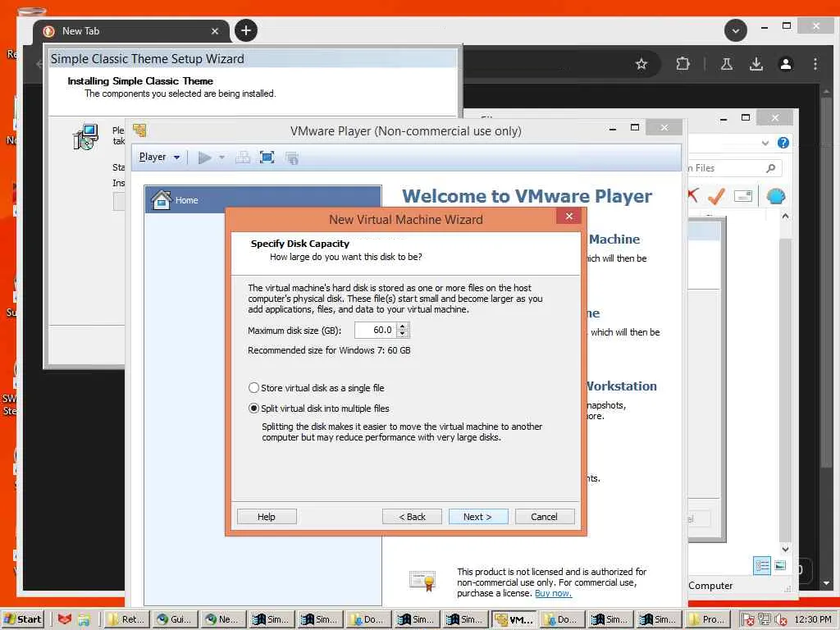This screenshot has width=840, height=630.
Task: Open the Windows Start button
Action: (x=23, y=619)
